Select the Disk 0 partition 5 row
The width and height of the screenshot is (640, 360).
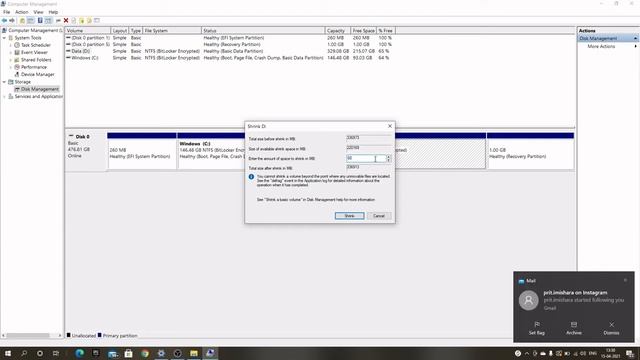[x=229, y=44]
